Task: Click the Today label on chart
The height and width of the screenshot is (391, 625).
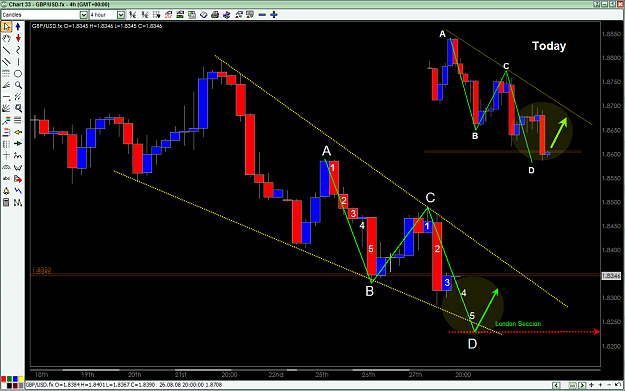Action: pos(549,46)
